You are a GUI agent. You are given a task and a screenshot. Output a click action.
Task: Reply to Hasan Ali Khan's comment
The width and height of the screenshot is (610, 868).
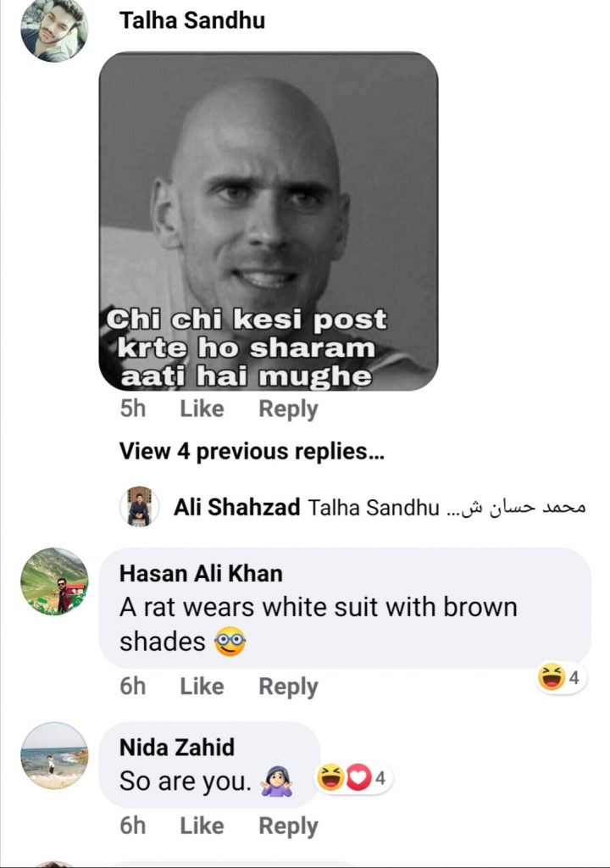click(288, 687)
